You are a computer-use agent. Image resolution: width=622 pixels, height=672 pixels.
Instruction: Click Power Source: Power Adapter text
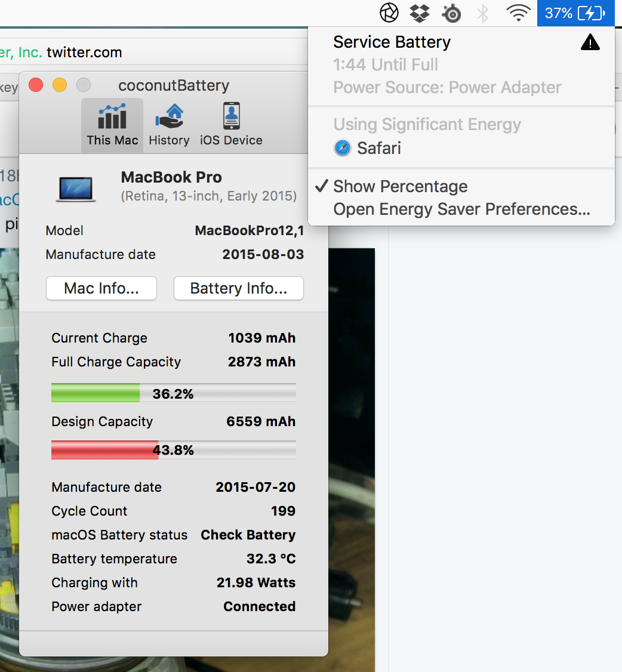[447, 87]
